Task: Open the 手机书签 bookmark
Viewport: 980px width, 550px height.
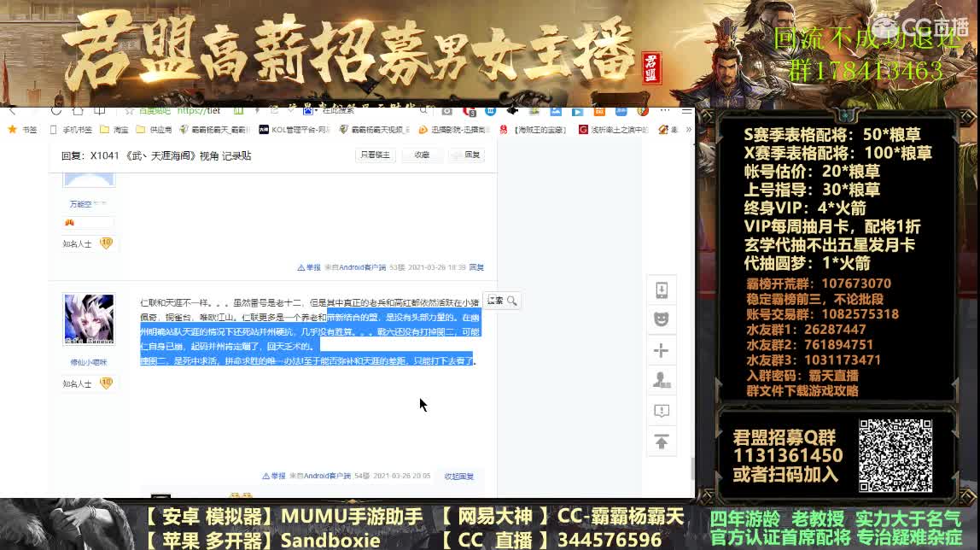Action: (71, 129)
